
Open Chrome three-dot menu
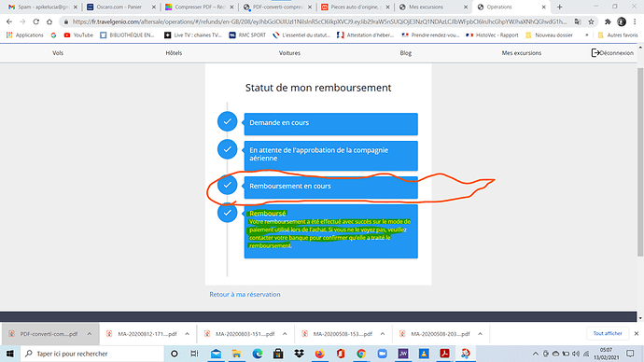[x=635, y=21]
